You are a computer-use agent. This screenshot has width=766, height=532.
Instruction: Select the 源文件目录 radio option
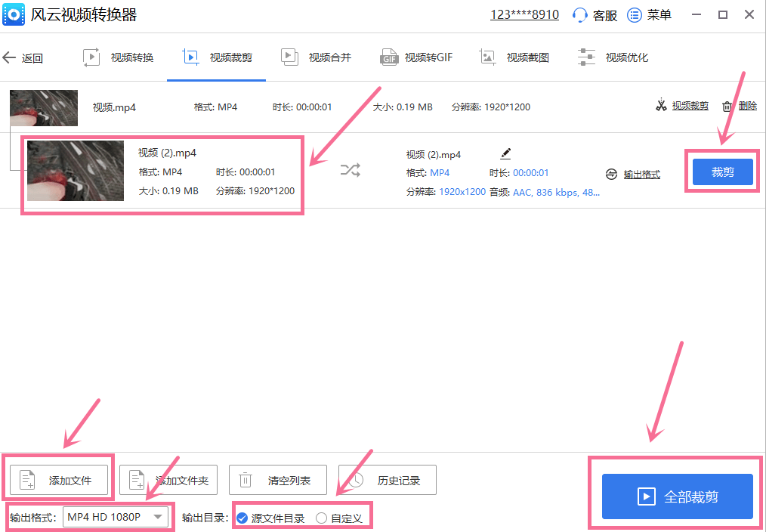pyautogui.click(x=270, y=518)
